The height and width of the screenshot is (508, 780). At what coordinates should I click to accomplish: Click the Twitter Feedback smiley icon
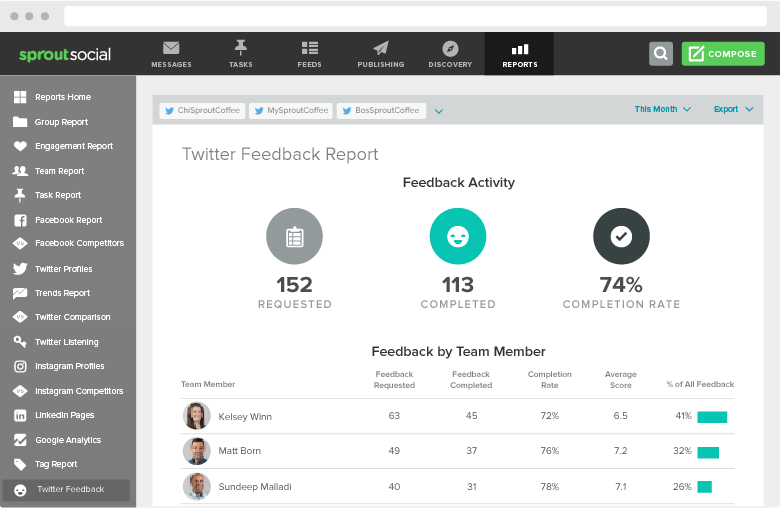pyautogui.click(x=20, y=491)
